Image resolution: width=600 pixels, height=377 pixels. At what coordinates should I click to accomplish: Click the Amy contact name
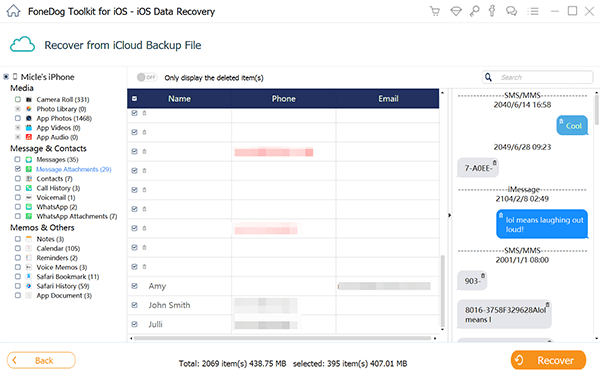tap(157, 286)
